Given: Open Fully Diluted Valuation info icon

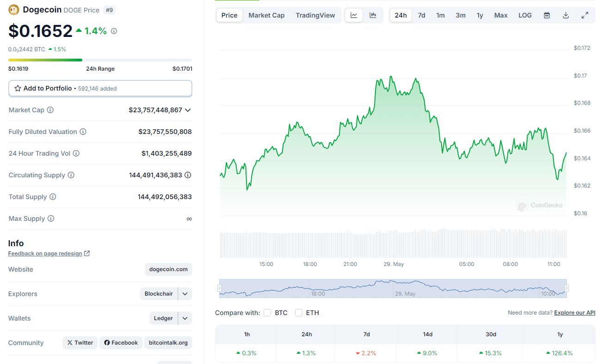Looking at the screenshot, I should [83, 132].
